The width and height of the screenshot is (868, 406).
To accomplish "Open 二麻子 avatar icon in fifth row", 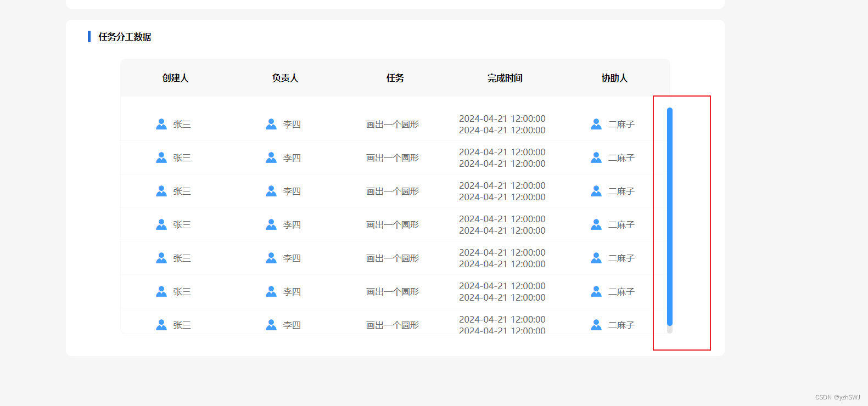I will [596, 258].
